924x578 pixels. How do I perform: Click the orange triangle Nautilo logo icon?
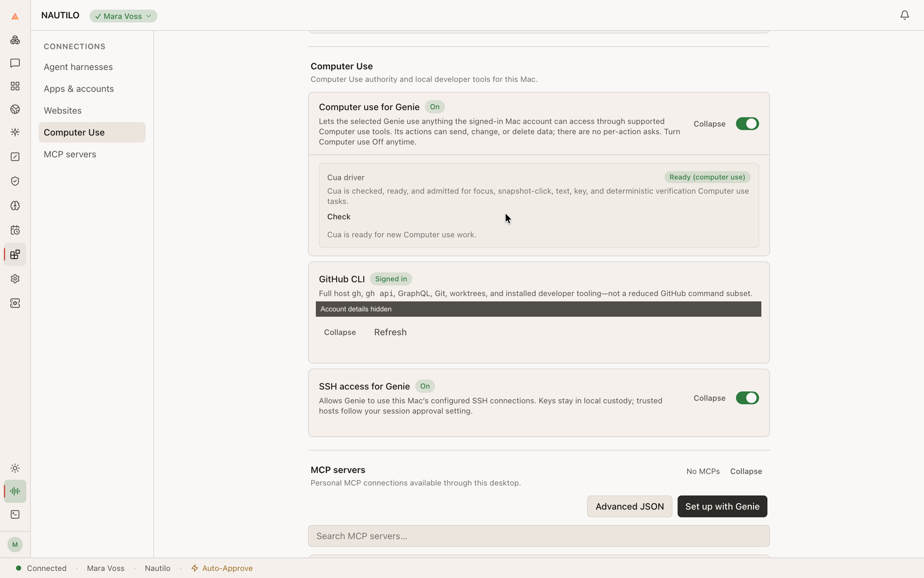click(15, 17)
